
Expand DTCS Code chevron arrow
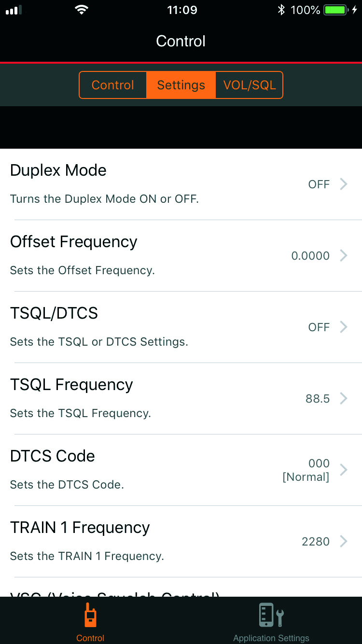pos(344,470)
